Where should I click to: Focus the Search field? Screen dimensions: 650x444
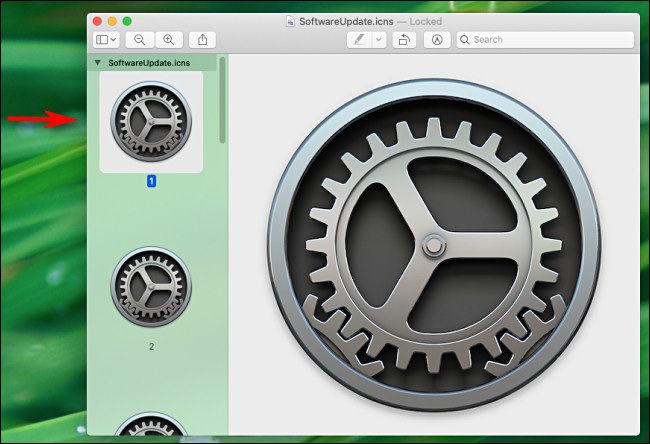pyautogui.click(x=545, y=40)
